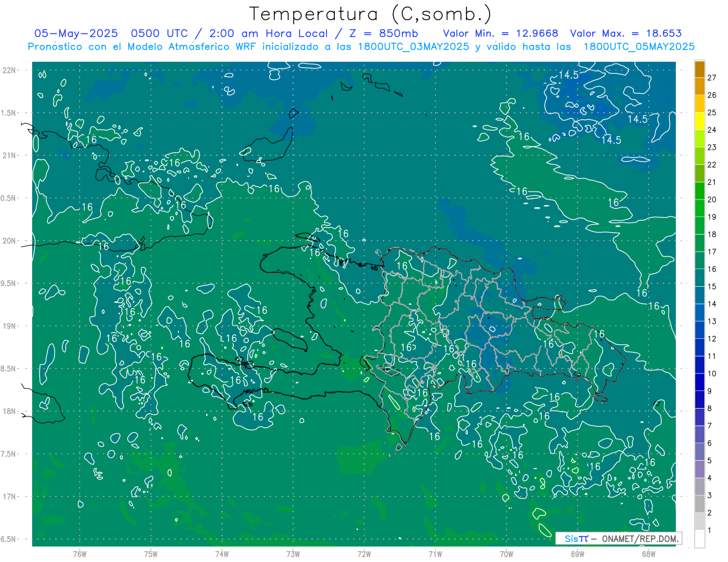Click the '27' label on the color scale
This screenshot has height=562, width=728.
[712, 78]
